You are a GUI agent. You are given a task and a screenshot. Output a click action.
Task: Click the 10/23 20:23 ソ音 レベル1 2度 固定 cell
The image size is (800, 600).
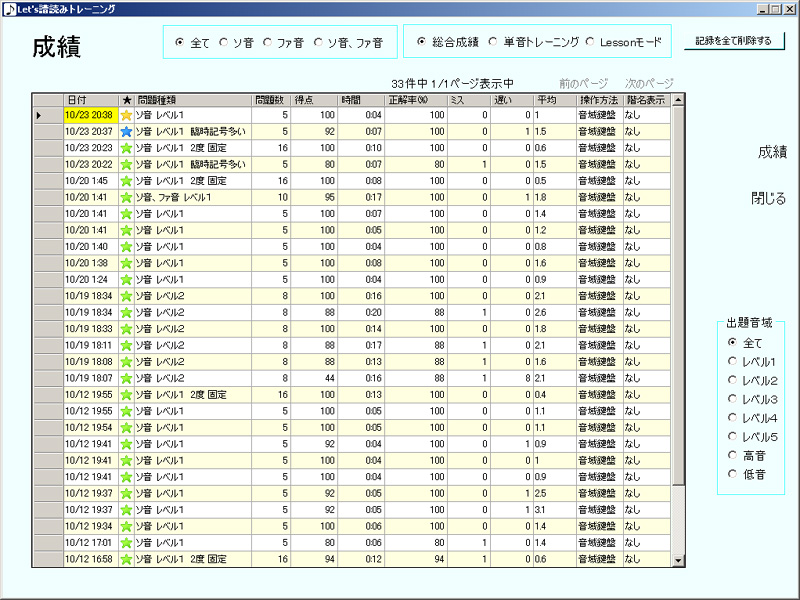pos(193,148)
